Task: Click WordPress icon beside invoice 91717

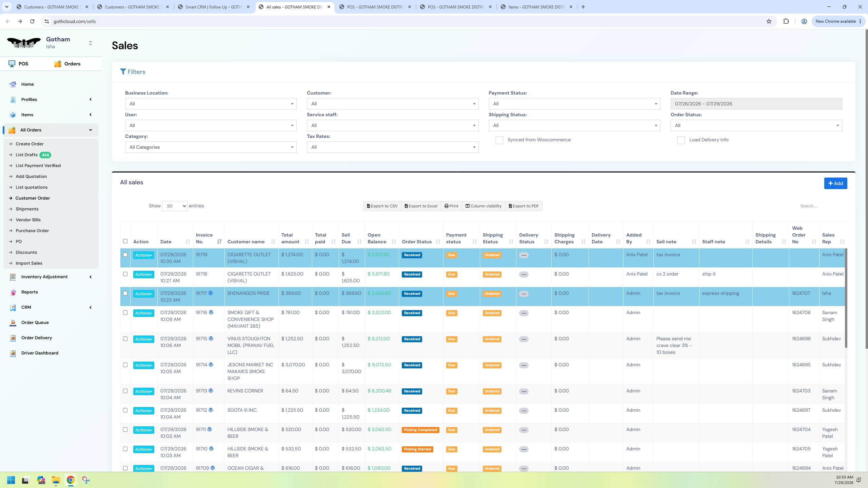Action: [x=211, y=293]
